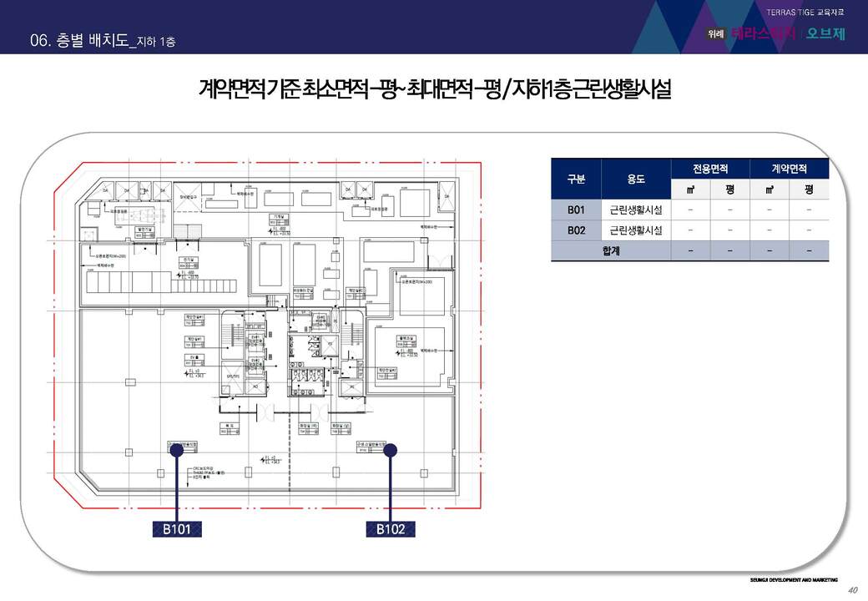Click the B101 label button
The height and width of the screenshot is (601, 868).
point(176,528)
